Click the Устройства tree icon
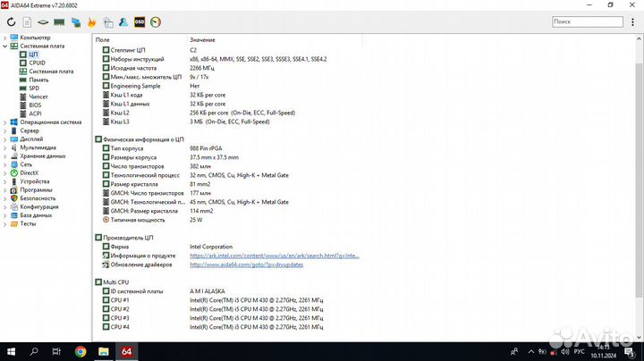The width and height of the screenshot is (644, 361). point(14,181)
